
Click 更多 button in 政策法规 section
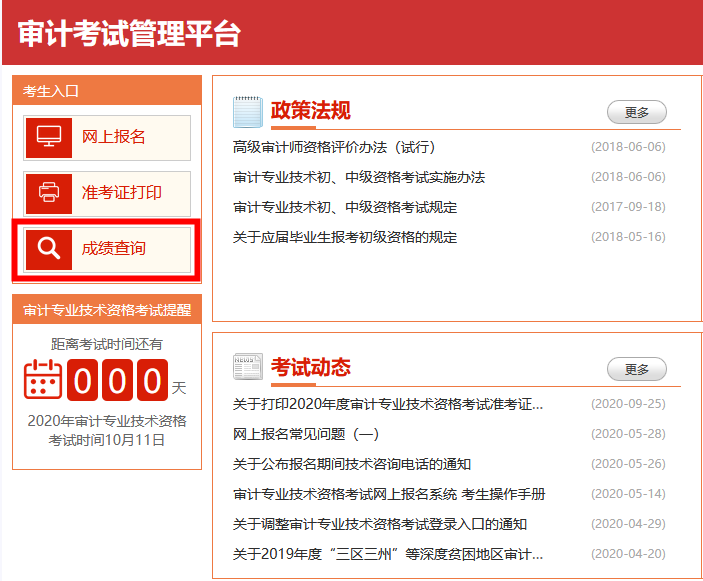tap(636, 112)
